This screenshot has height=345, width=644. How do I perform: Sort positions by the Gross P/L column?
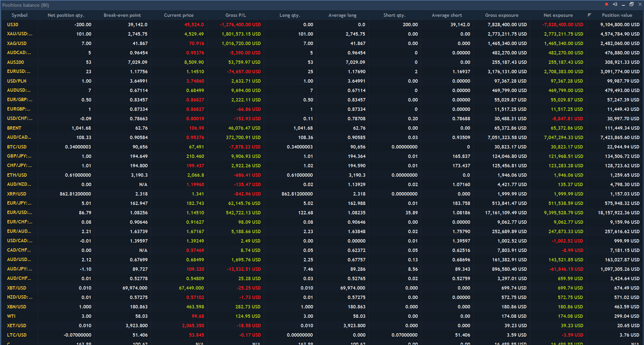(x=236, y=15)
